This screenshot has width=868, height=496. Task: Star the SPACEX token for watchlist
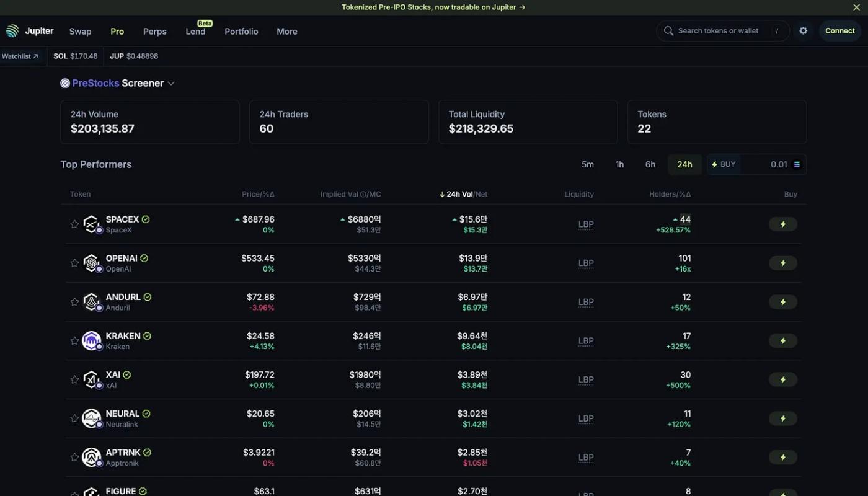pos(74,224)
